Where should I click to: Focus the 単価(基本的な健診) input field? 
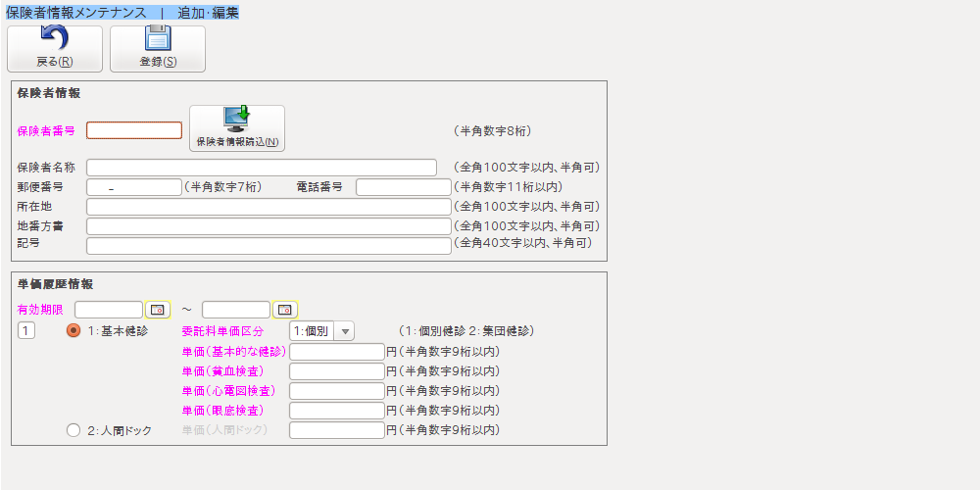click(x=337, y=352)
